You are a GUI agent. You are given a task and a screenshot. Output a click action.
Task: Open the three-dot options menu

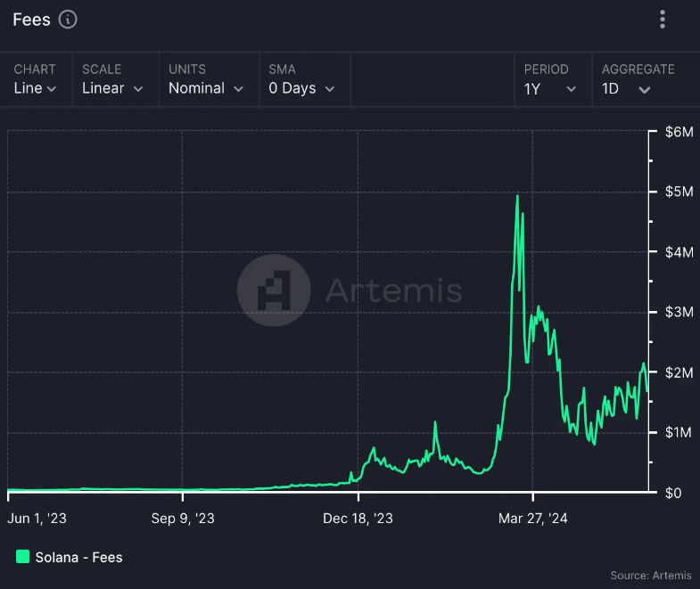point(663,20)
